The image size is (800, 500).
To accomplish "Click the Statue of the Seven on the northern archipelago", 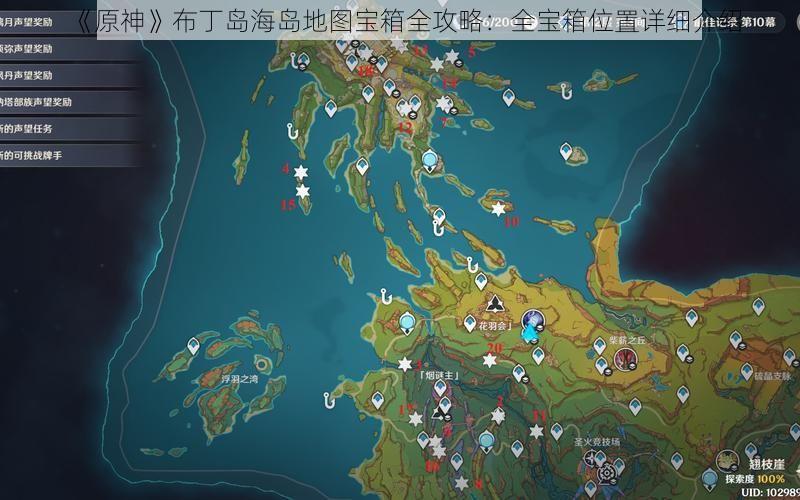I will [430, 161].
